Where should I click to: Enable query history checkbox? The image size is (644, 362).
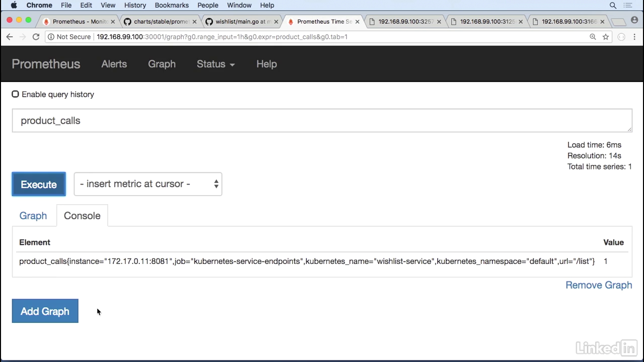(16, 94)
